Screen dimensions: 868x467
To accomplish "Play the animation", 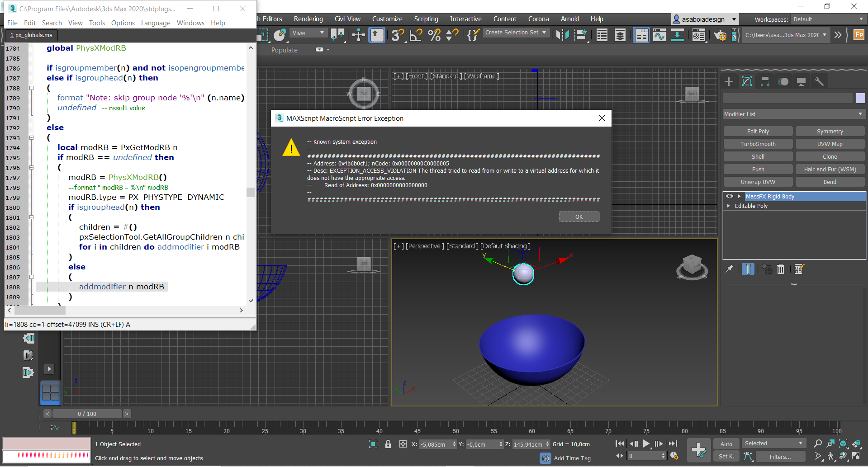I will [646, 444].
